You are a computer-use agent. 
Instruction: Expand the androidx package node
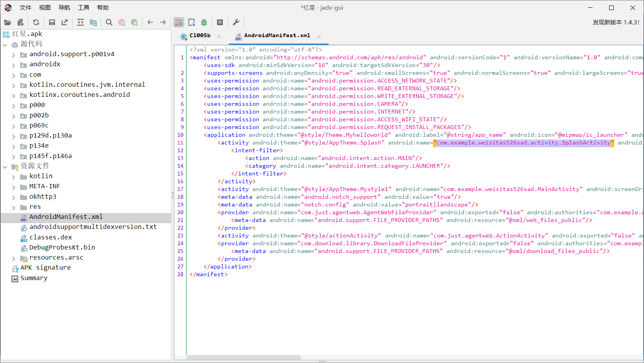click(14, 65)
